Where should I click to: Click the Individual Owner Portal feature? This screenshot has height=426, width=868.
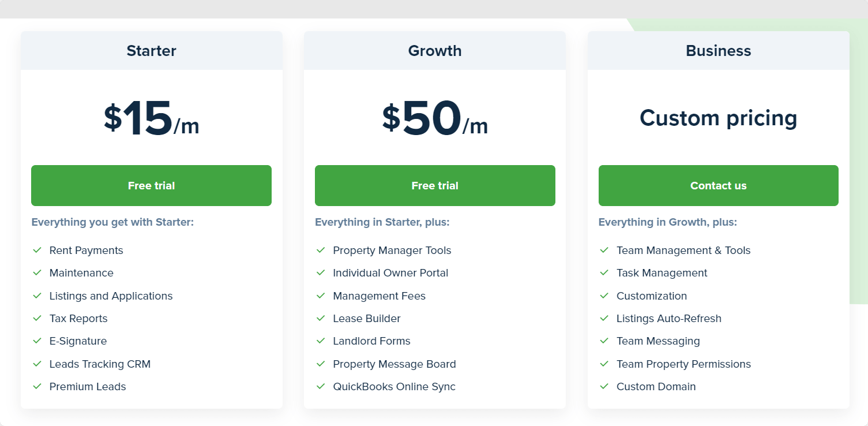(390, 273)
